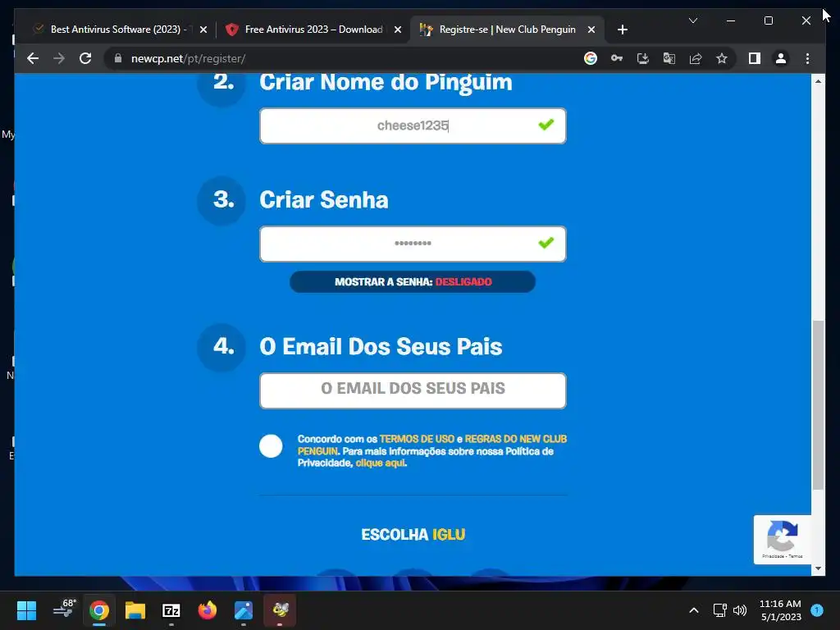Click the reCAPTCHA badge

[x=782, y=540]
